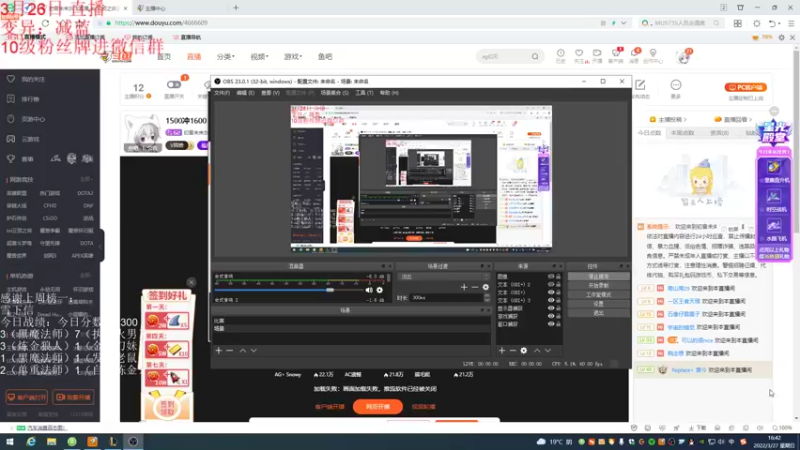Open first mixer channel settings gear in OBS

coord(380,290)
